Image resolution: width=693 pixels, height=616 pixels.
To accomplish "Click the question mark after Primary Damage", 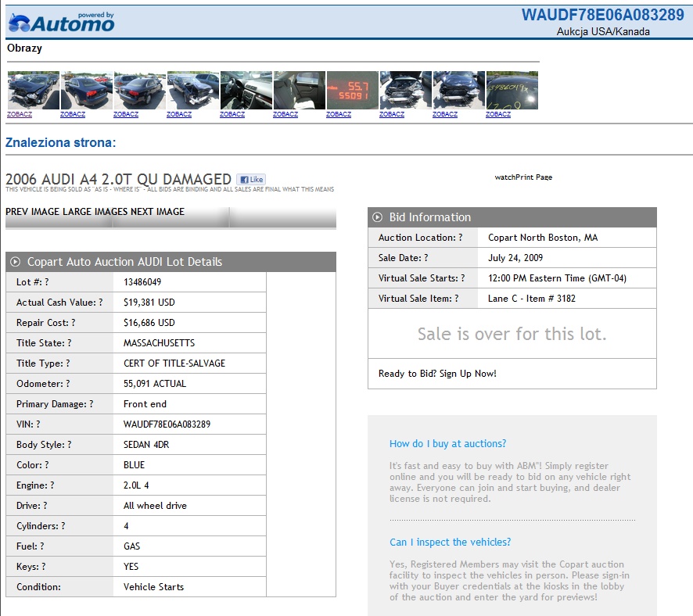I will click(x=92, y=404).
